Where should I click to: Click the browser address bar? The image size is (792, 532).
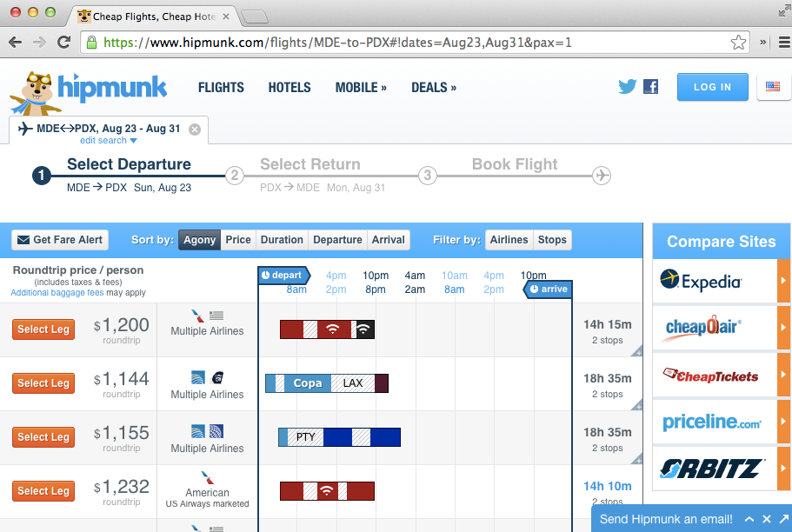pyautogui.click(x=391, y=41)
